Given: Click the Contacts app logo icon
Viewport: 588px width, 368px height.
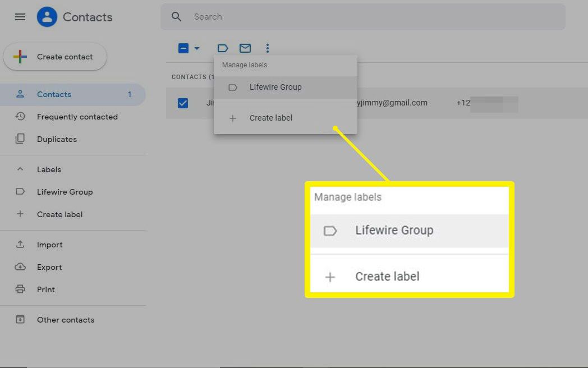Looking at the screenshot, I should coord(47,17).
